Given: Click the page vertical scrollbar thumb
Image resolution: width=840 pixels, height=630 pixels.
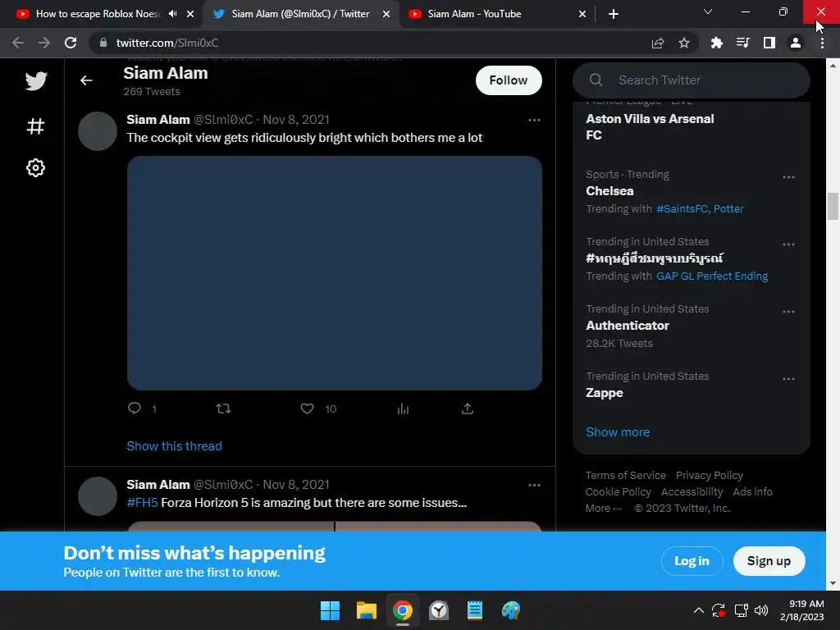Looking at the screenshot, I should coord(833,206).
